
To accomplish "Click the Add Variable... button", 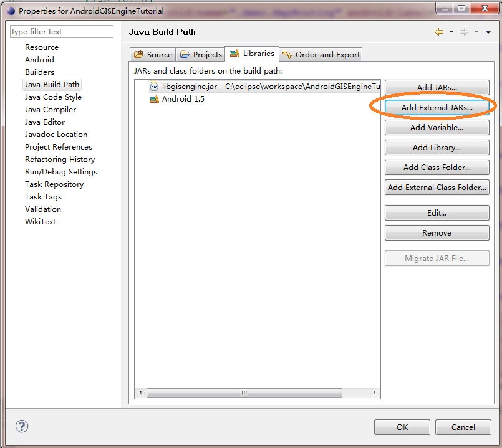I will point(437,127).
